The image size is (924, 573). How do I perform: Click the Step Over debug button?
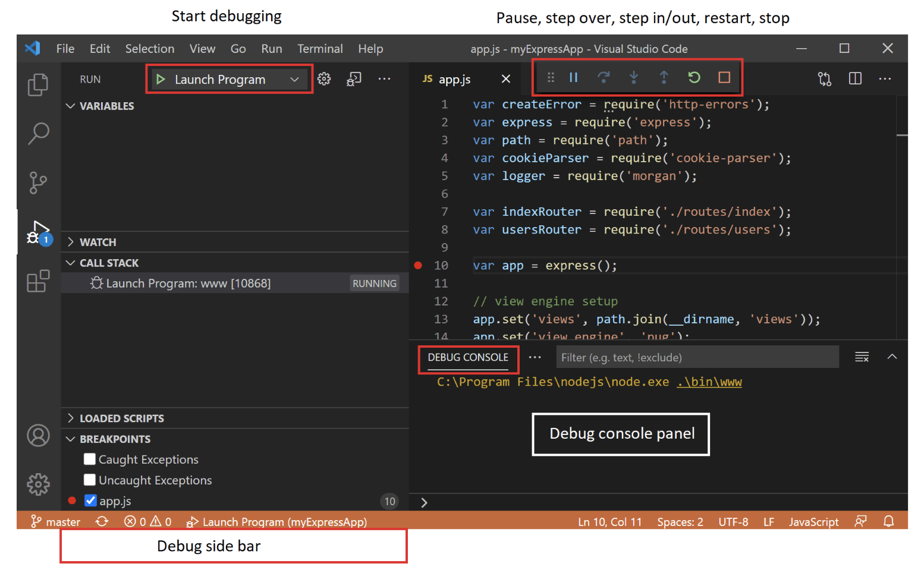604,77
